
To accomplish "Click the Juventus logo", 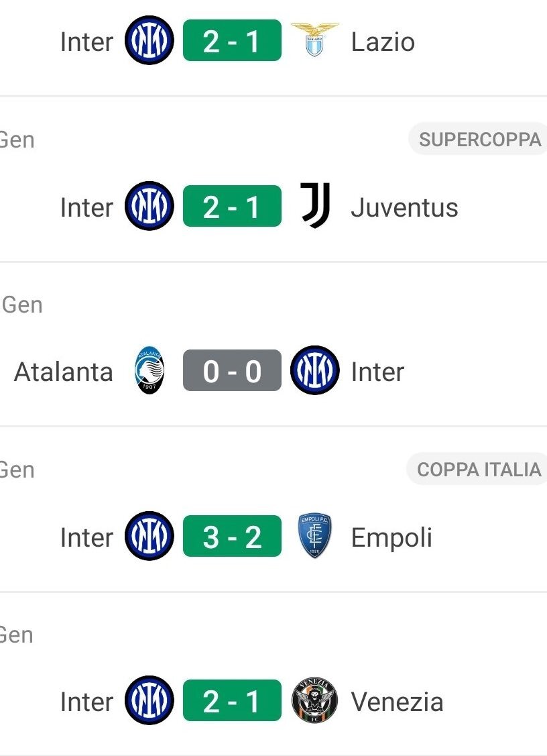I will pyautogui.click(x=315, y=205).
